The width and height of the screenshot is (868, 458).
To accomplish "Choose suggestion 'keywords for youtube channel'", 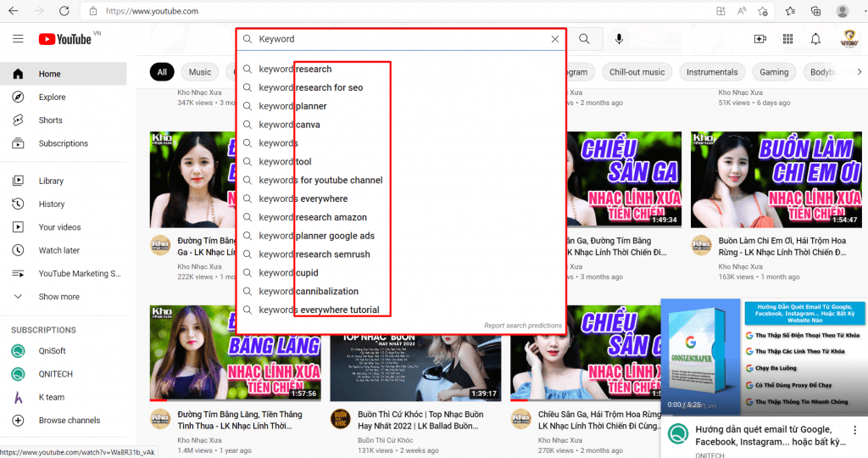I will pyautogui.click(x=401, y=180).
